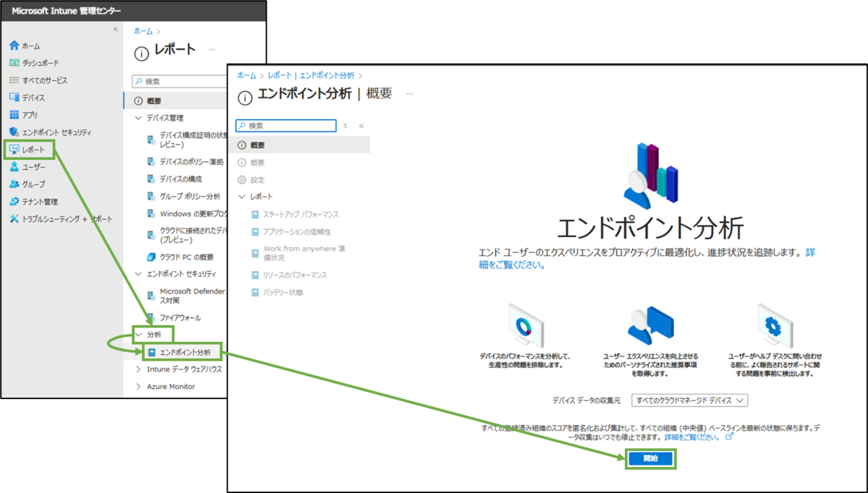Click icon beside デバイスの構成 report

[152, 179]
